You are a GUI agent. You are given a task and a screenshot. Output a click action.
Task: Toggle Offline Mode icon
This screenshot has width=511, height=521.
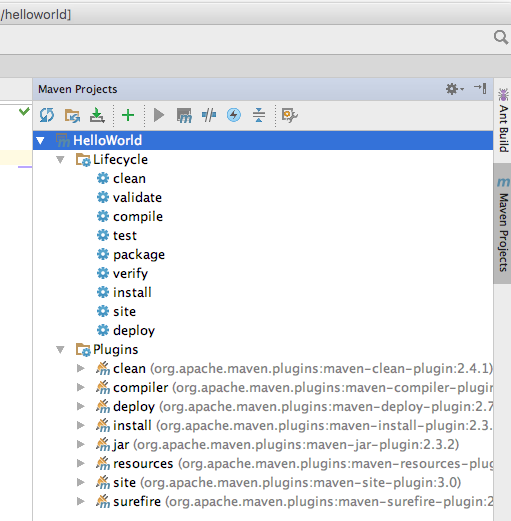(x=209, y=115)
